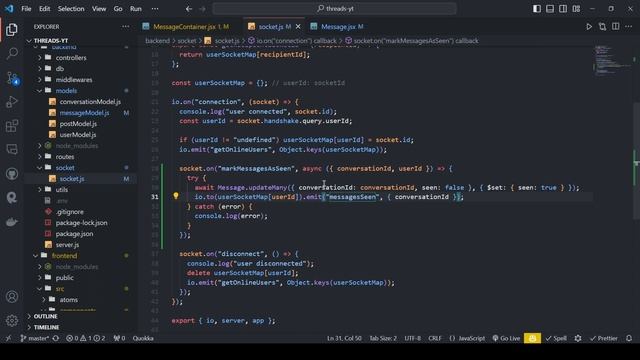This screenshot has height=360, width=640.
Task: Click backend in the breadcrumb path
Action: click(157, 41)
